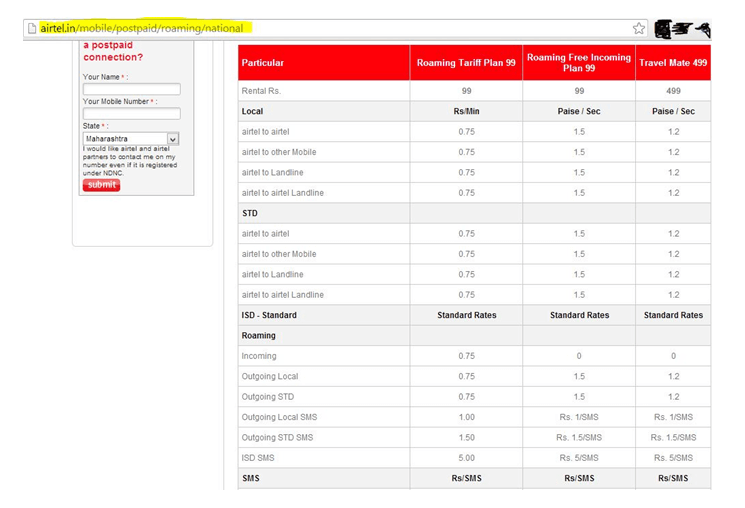Fill in the Your Name field
This screenshot has width=745, height=508.
pyautogui.click(x=132, y=89)
